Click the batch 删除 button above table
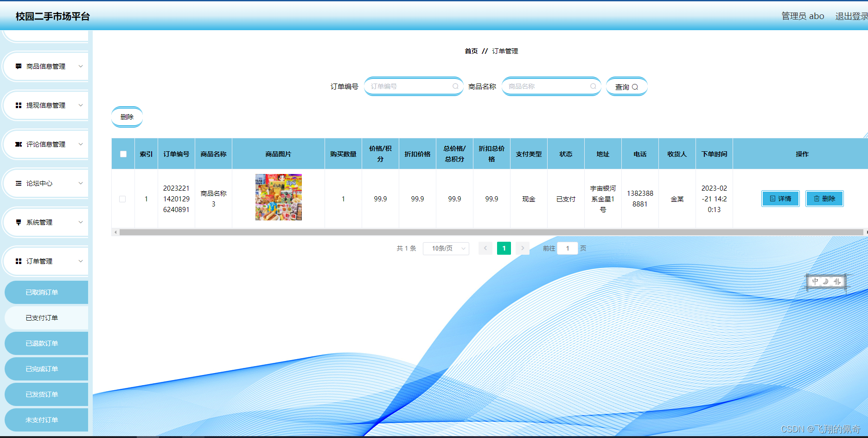Screen dimensions: 868x438 [x=127, y=117]
